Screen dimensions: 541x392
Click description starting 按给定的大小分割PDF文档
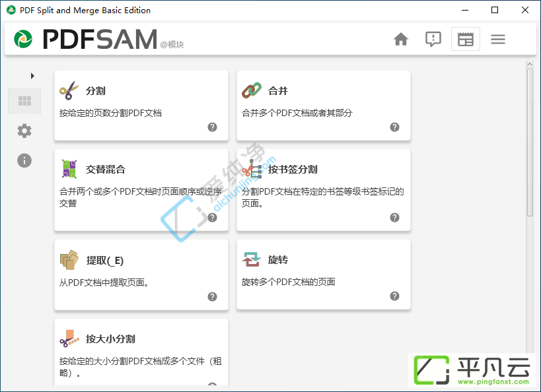pos(141,367)
